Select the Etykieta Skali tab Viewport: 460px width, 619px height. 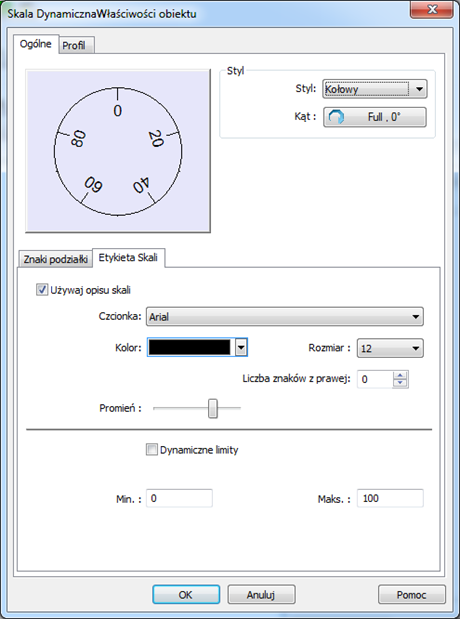coord(128,258)
